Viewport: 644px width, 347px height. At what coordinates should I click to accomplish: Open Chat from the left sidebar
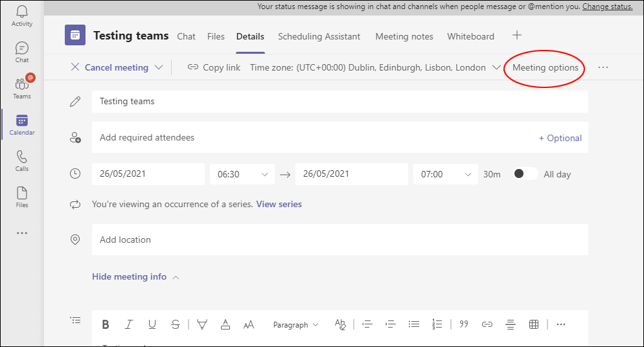pyautogui.click(x=22, y=52)
